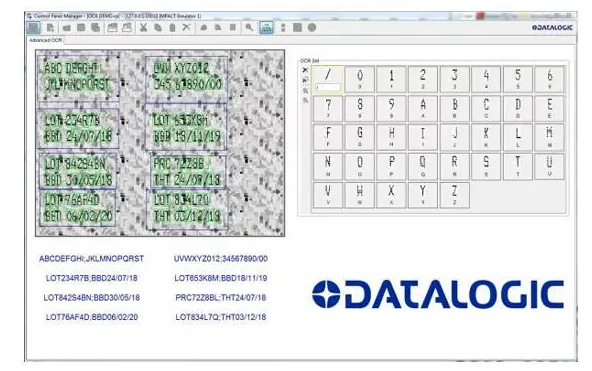This screenshot has width=592, height=371.
Task: Click the scissors cut icon in toolbar
Action: point(143,28)
